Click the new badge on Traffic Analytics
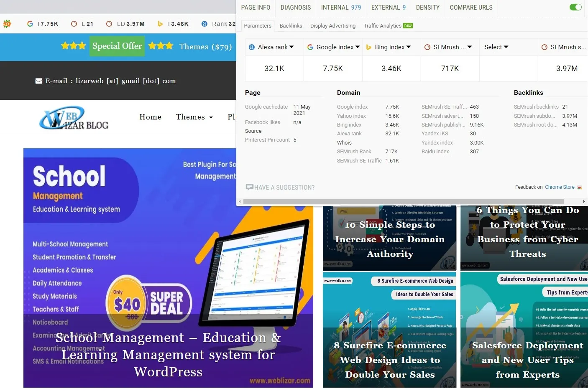 tap(408, 25)
